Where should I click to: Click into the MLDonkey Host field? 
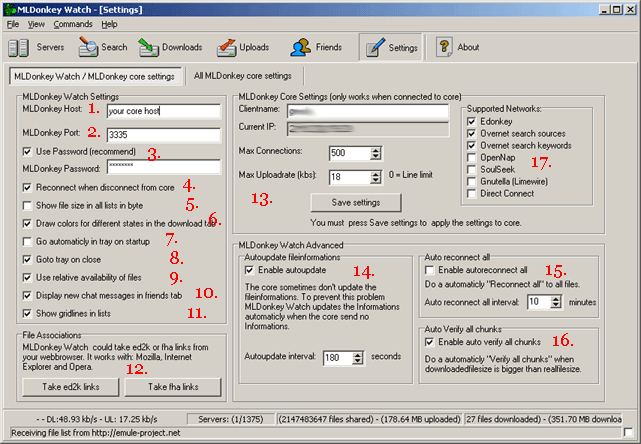tap(162, 112)
